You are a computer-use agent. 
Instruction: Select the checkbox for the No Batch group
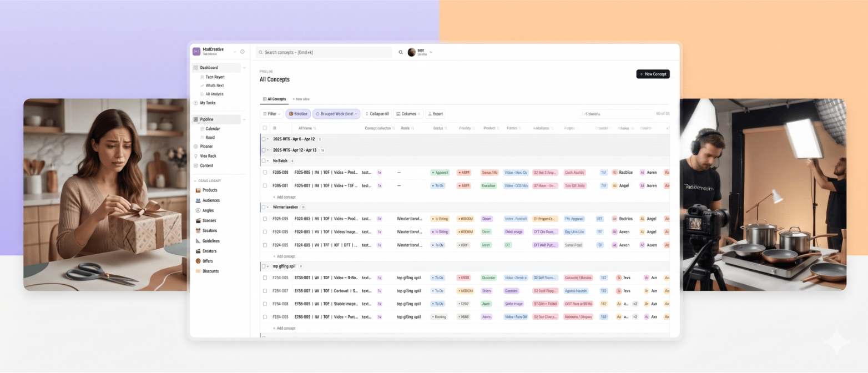pyautogui.click(x=263, y=160)
